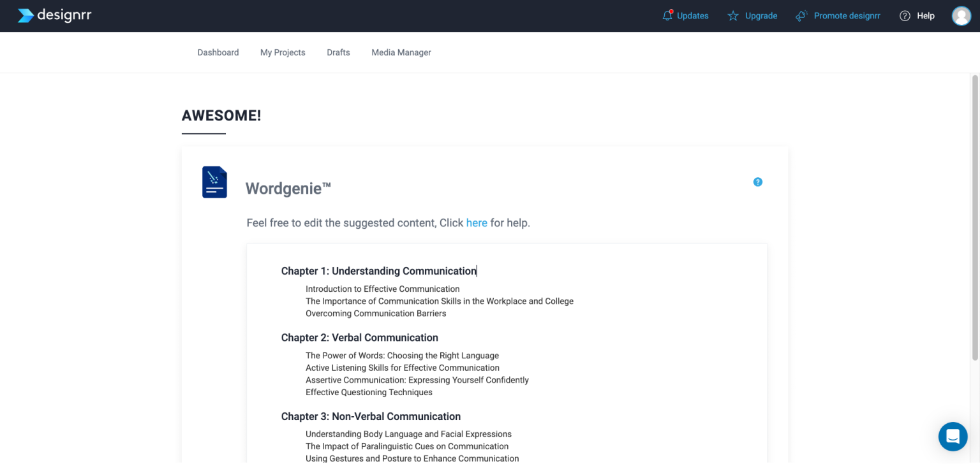Click 'Effective Questioning Techniques' subtopic text
This screenshot has height=464, width=980.
point(369,393)
